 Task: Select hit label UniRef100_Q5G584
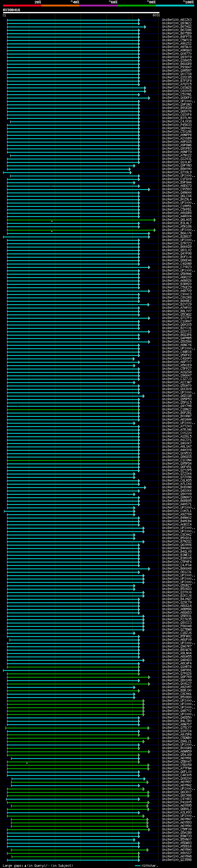pyautogui.click(x=177, y=342)
